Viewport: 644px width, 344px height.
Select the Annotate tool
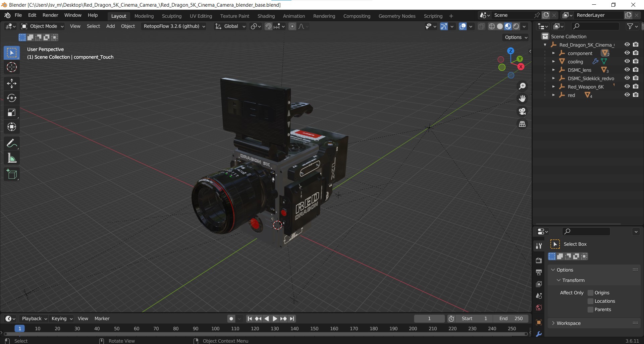point(12,144)
